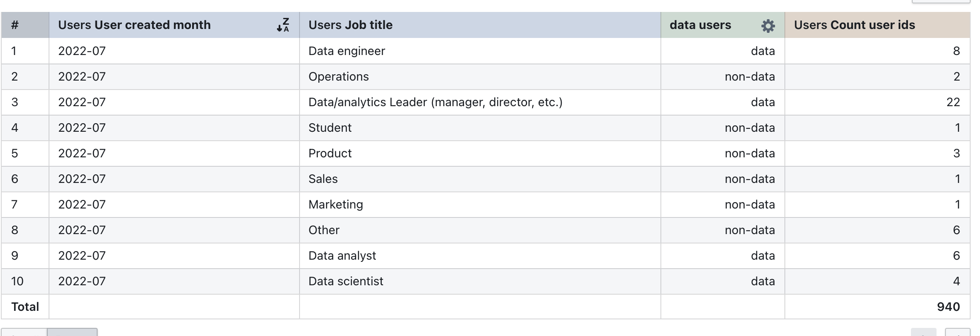Open the gear settings on data users column
This screenshot has width=980, height=336.
768,26
